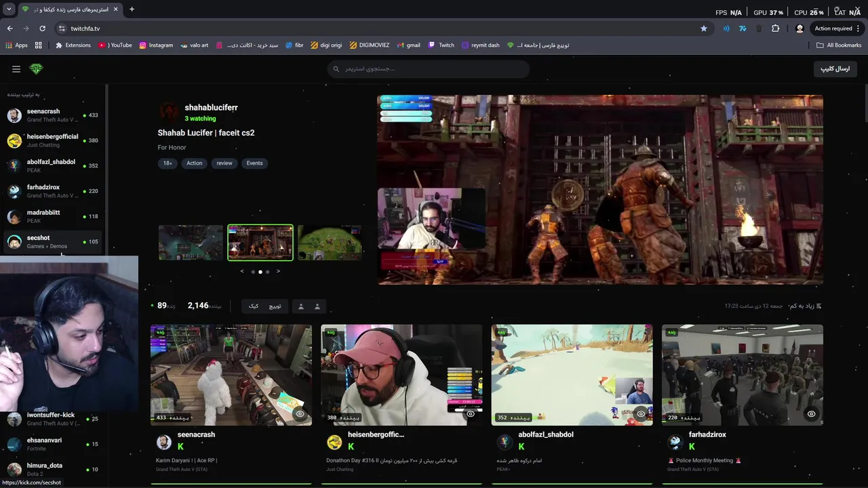This screenshot has width=868, height=488.
Task: Toggle the eye icon on farhadzirox thumbnail
Action: pyautogui.click(x=811, y=413)
